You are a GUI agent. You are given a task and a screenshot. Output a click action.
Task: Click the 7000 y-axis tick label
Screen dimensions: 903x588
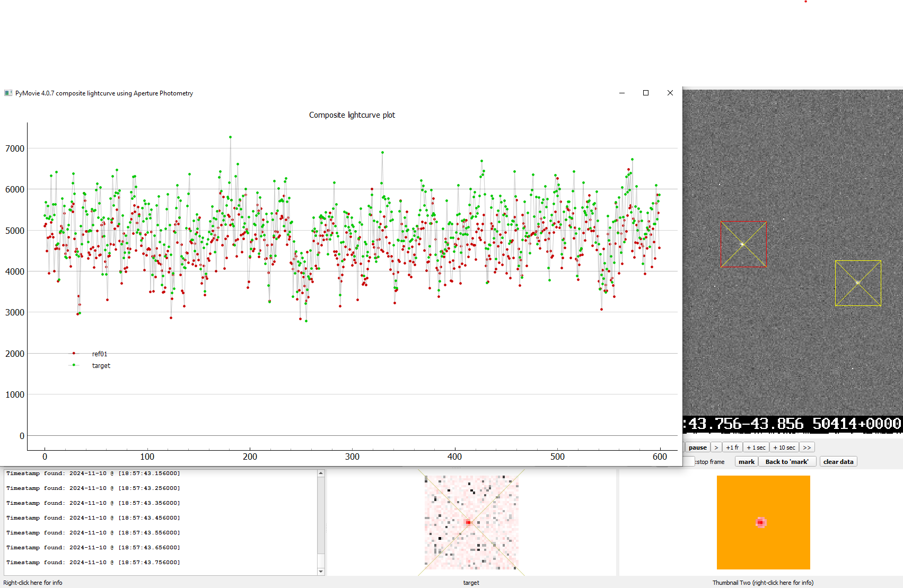(x=15, y=148)
